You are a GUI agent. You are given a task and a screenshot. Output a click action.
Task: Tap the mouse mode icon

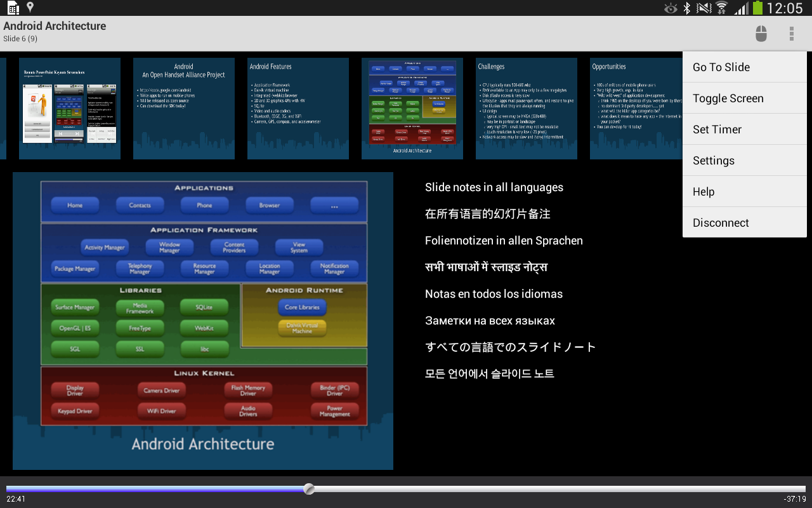(761, 34)
